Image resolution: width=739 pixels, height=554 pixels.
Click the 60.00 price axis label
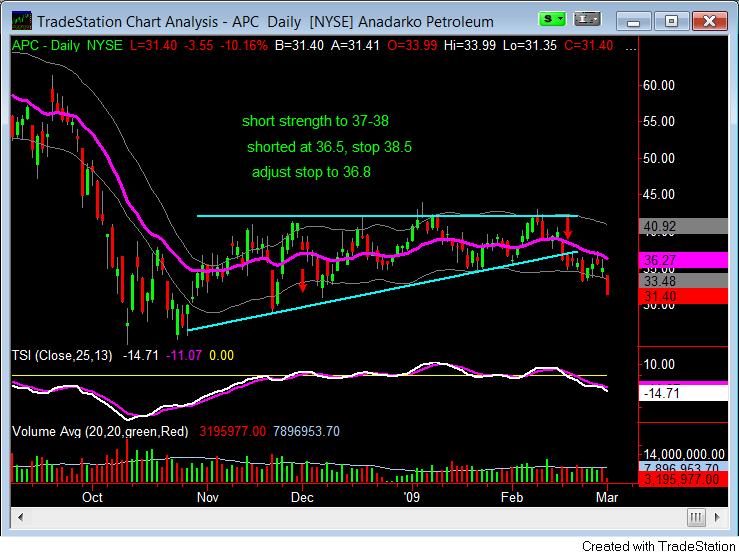click(x=658, y=85)
